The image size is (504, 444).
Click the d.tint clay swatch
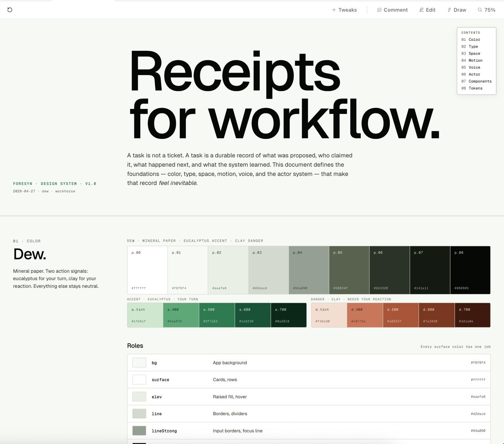(329, 315)
